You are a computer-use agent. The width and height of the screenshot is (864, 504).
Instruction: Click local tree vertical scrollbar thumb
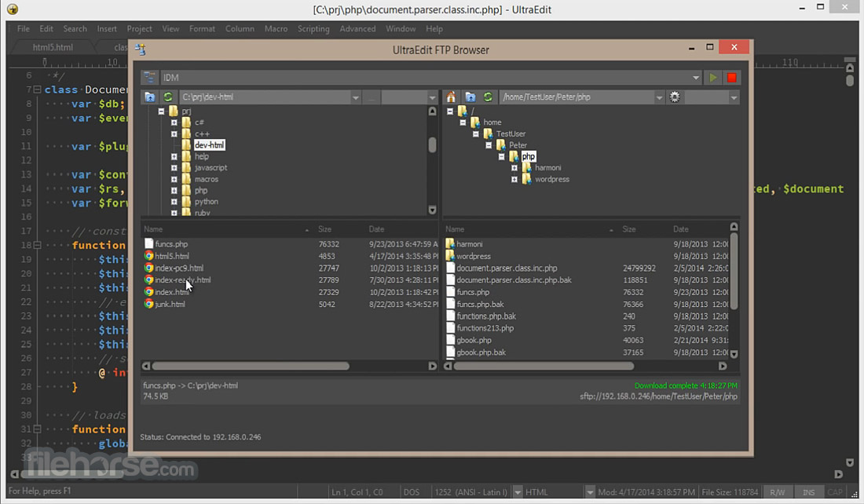(432, 145)
